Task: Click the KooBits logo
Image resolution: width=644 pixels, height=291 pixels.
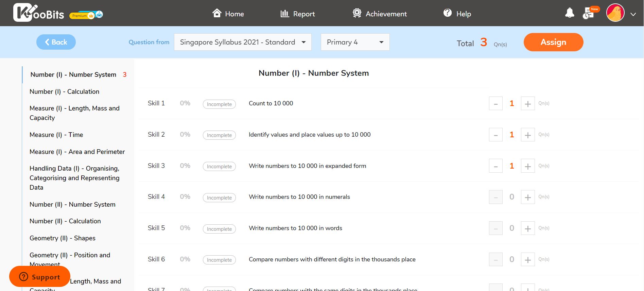Action: point(38,13)
